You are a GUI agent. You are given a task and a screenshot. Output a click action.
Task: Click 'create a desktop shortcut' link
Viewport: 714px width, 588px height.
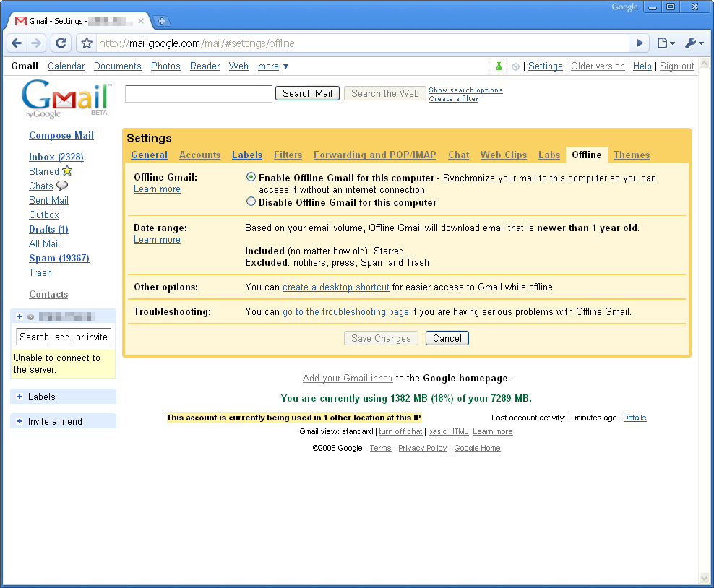pyautogui.click(x=336, y=287)
